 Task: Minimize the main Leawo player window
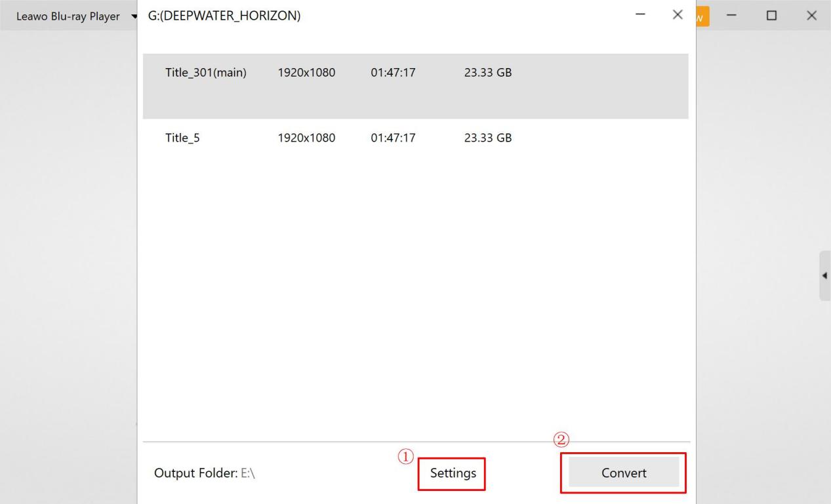point(732,16)
